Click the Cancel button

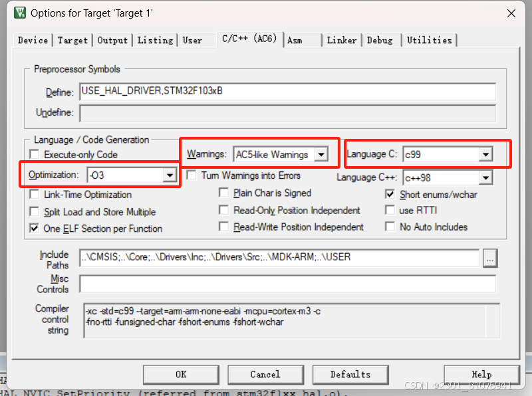click(265, 375)
